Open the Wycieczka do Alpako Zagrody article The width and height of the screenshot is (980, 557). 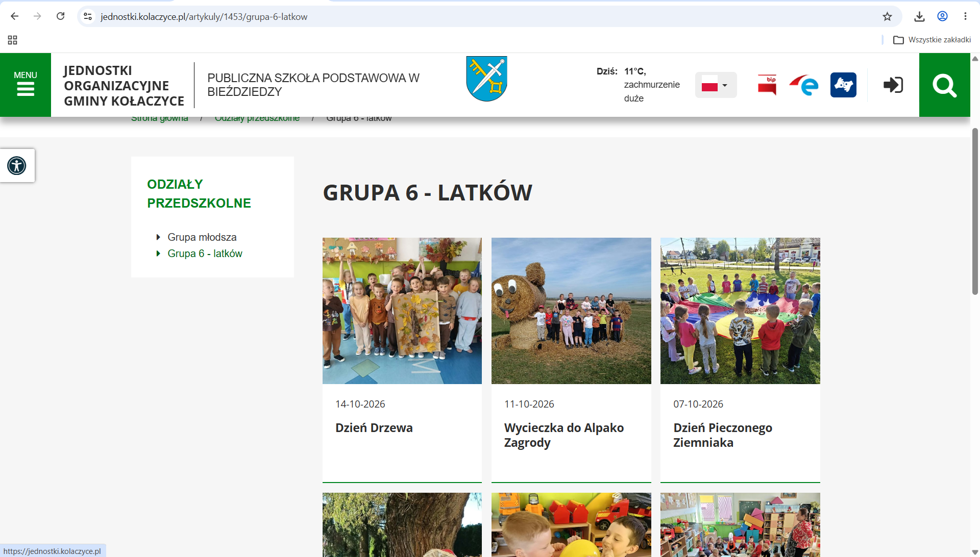click(563, 435)
